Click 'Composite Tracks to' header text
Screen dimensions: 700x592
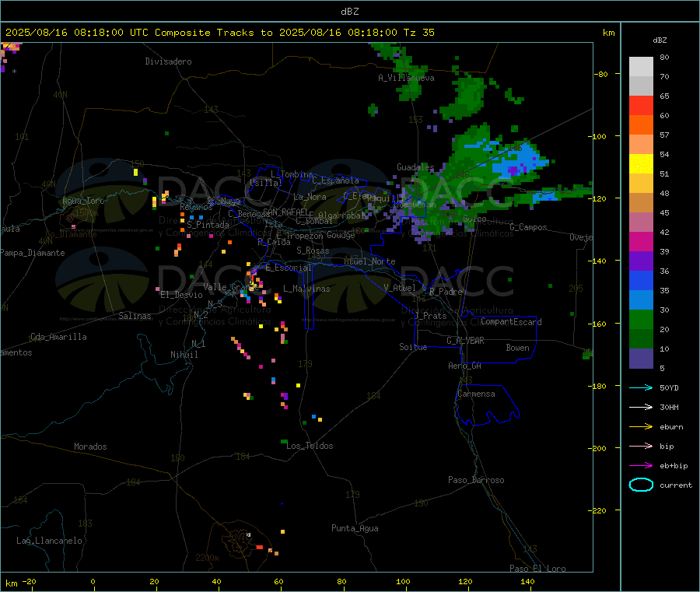(214, 33)
